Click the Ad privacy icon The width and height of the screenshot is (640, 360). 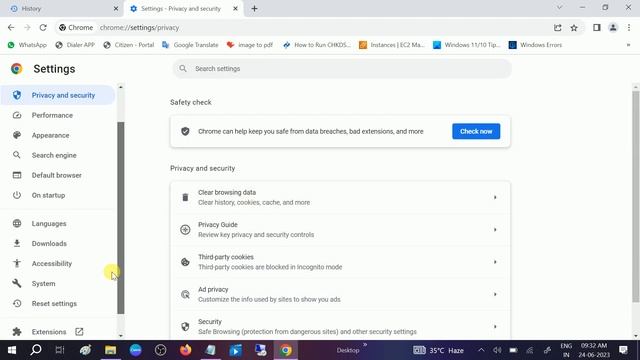click(185, 294)
